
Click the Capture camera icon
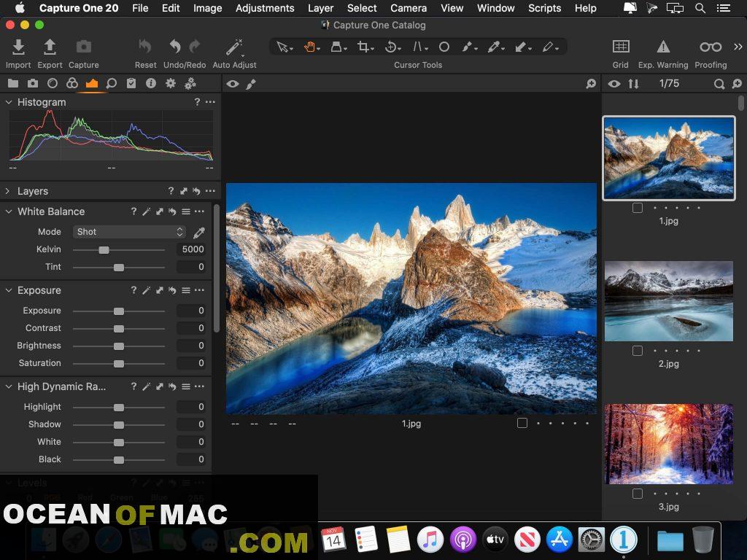[x=84, y=47]
